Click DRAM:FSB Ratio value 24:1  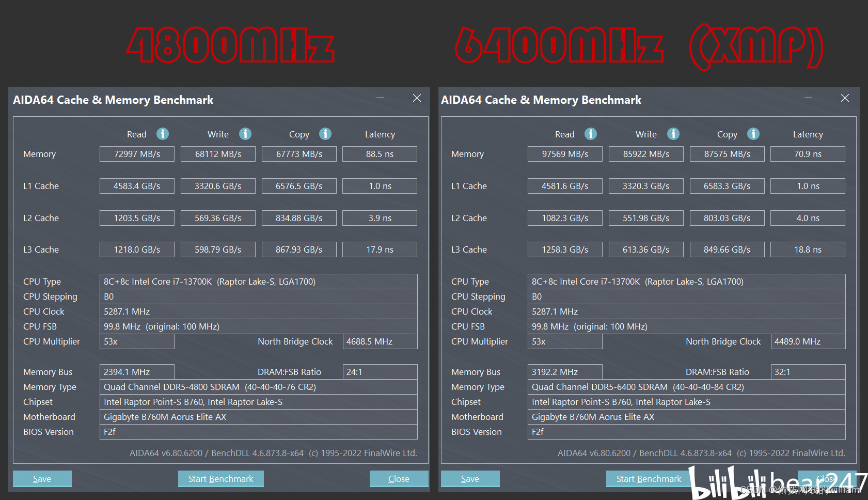380,372
